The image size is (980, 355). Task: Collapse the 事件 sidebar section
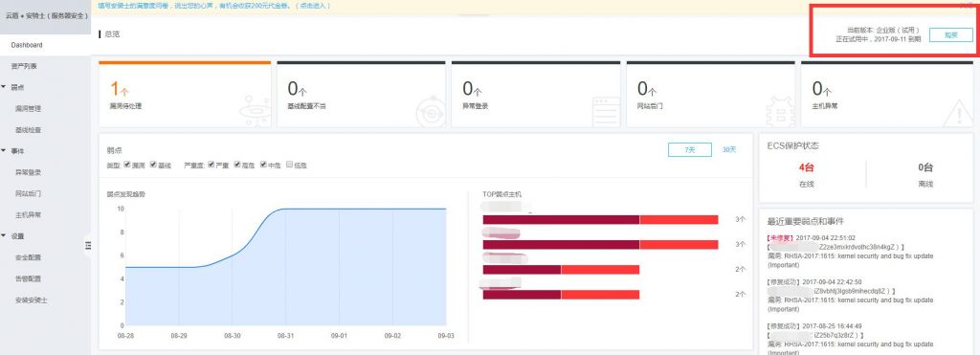pos(4,151)
